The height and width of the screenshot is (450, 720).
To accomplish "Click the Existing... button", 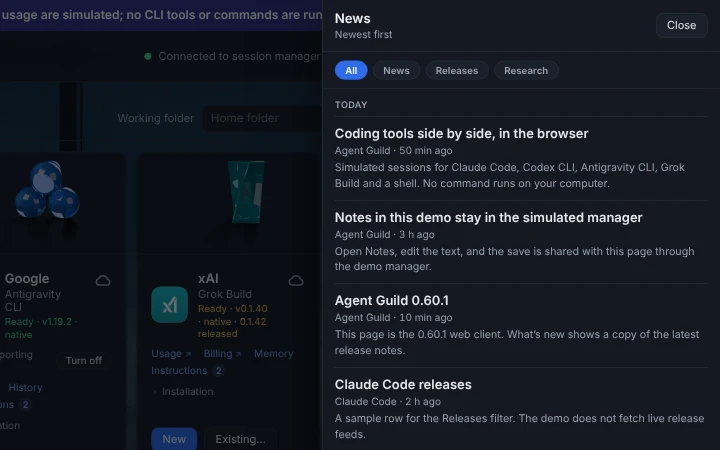I will tap(240, 439).
